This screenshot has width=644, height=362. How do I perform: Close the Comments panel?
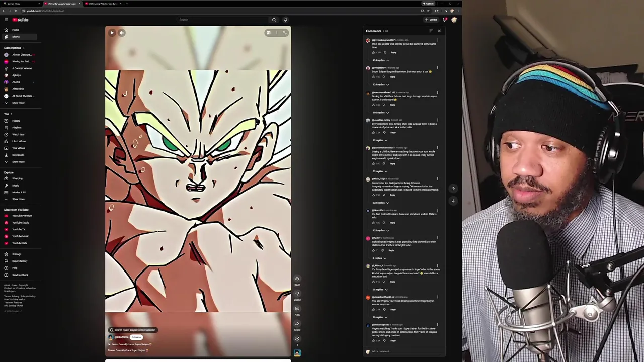click(x=439, y=31)
